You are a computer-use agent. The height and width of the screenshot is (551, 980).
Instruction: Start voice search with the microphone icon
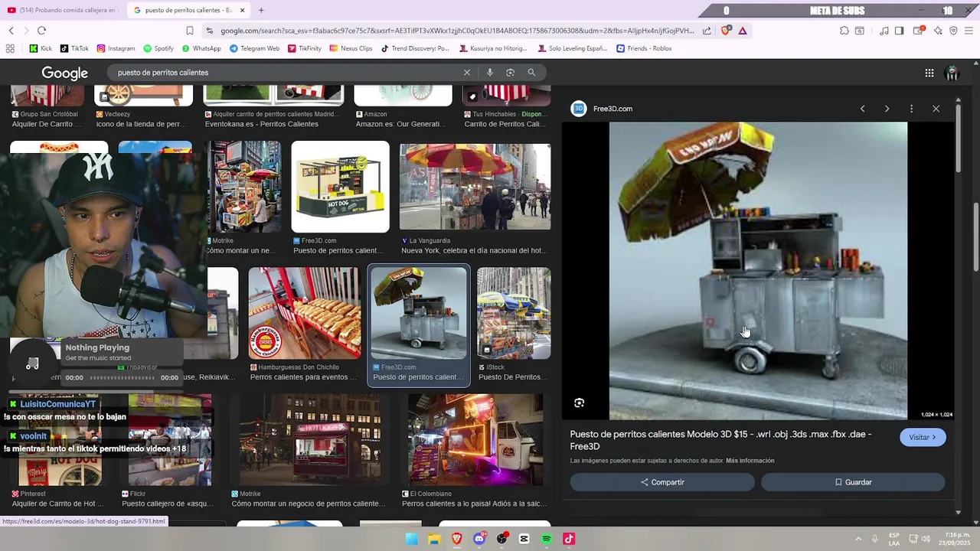(490, 73)
